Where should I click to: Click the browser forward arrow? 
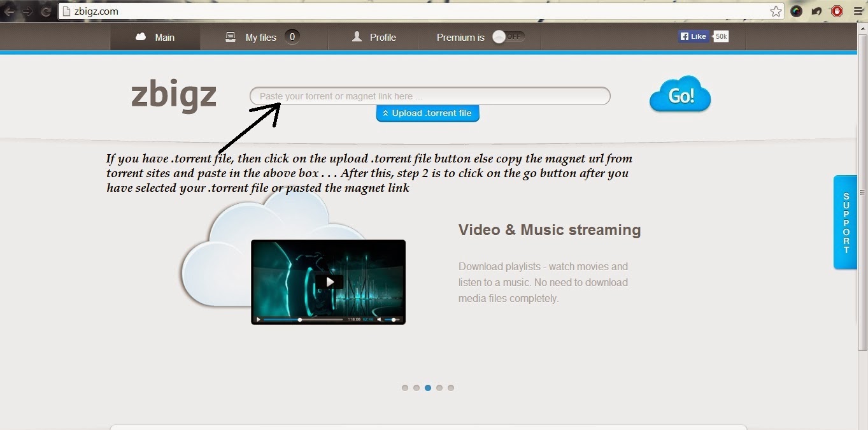point(27,11)
